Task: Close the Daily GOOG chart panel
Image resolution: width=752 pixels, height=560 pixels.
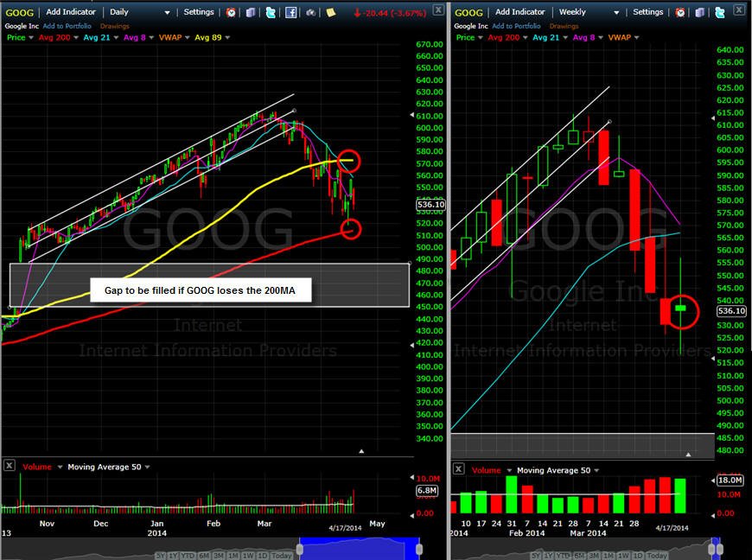Action: pyautogui.click(x=438, y=10)
